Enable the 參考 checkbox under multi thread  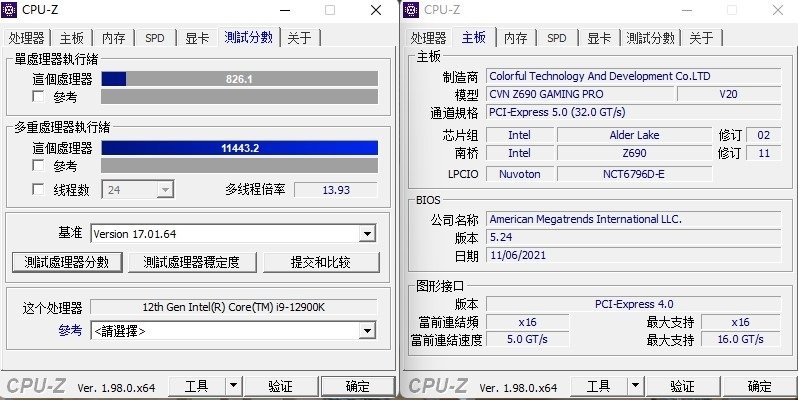tap(38, 165)
